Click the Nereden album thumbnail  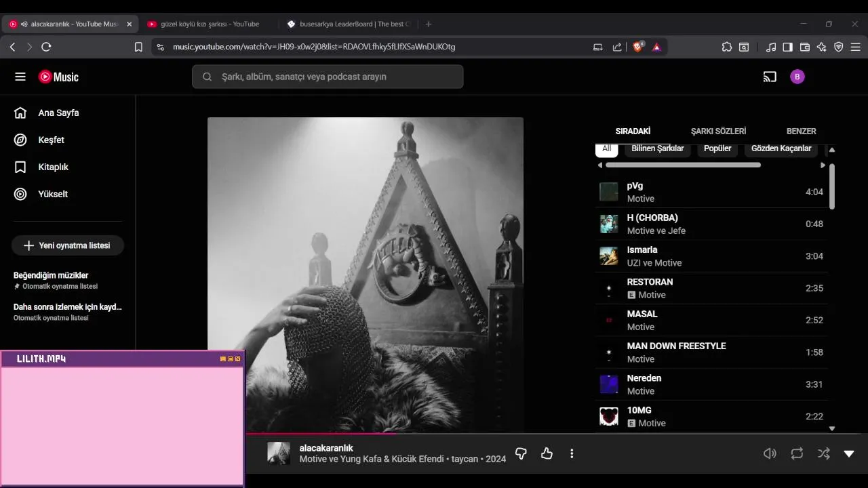point(609,384)
